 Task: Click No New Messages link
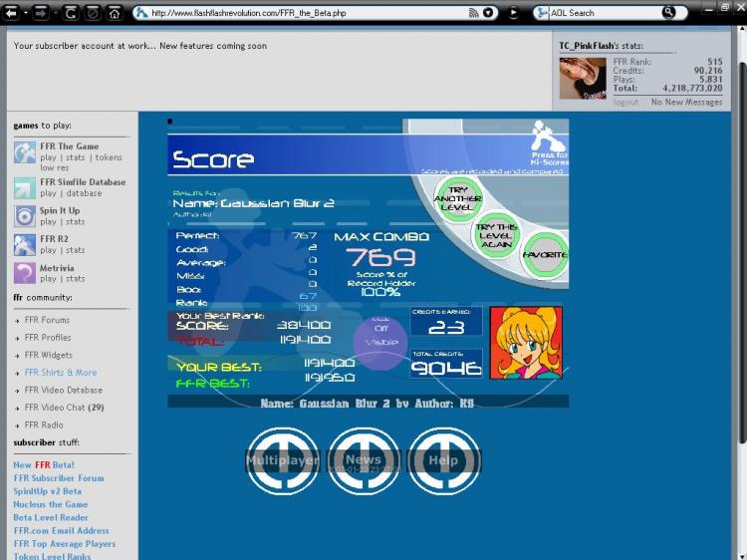(686, 102)
